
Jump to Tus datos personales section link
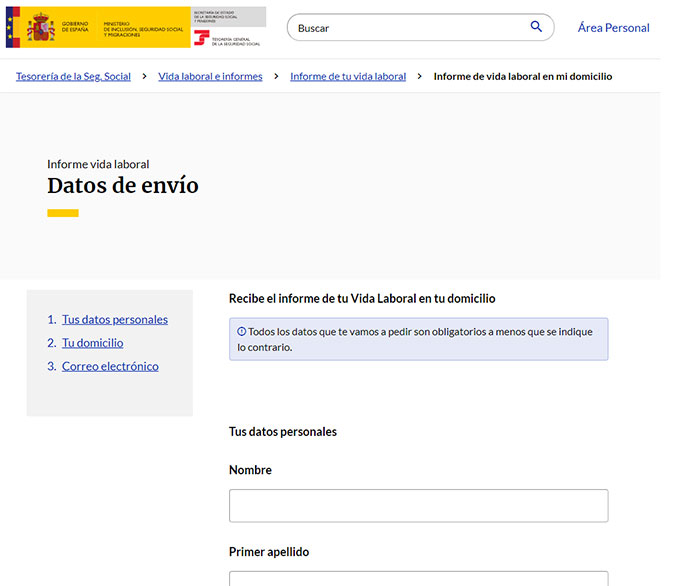(115, 320)
